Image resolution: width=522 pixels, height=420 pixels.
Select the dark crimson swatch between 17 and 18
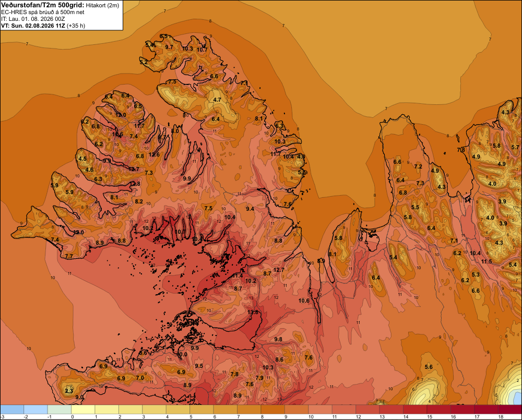(x=486, y=409)
